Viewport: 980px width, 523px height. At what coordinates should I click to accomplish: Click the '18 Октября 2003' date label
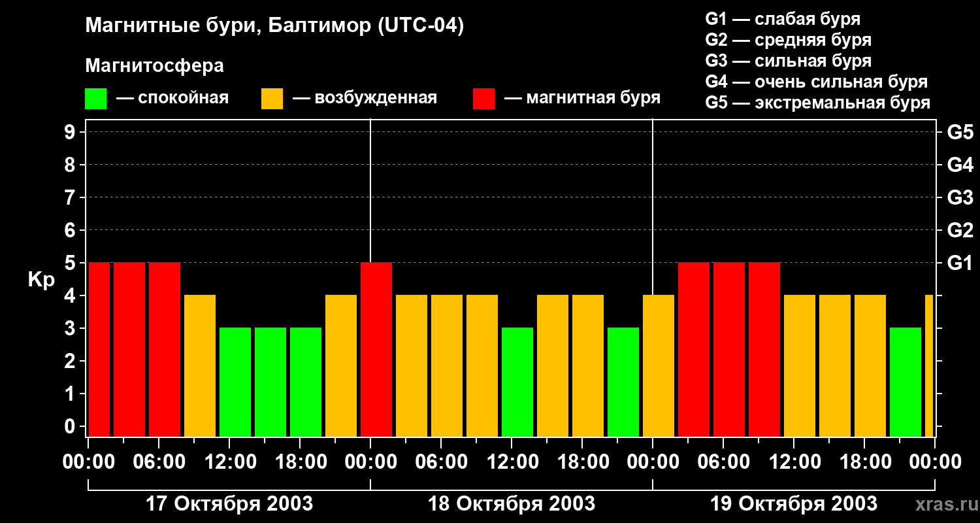[x=512, y=504]
